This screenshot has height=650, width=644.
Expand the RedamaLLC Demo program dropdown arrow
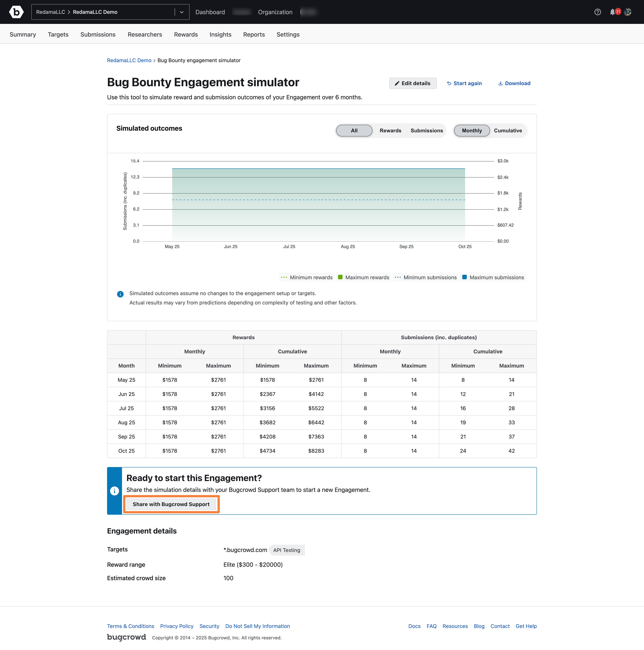(x=182, y=12)
